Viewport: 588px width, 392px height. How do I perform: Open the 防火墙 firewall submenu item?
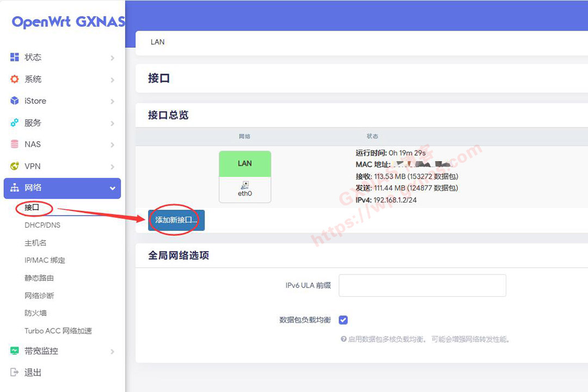pos(35,313)
